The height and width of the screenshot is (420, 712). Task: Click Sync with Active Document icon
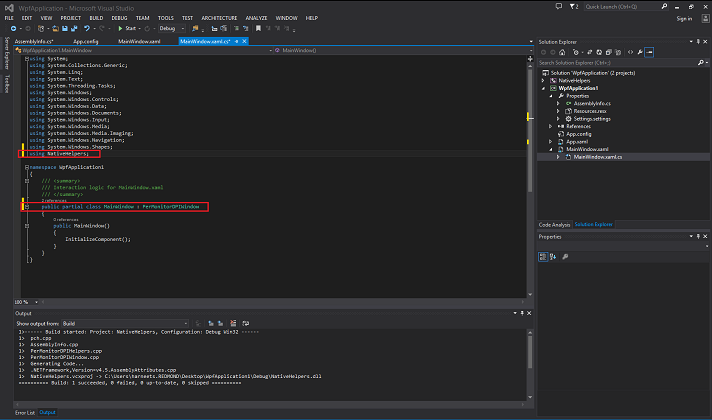click(x=590, y=52)
